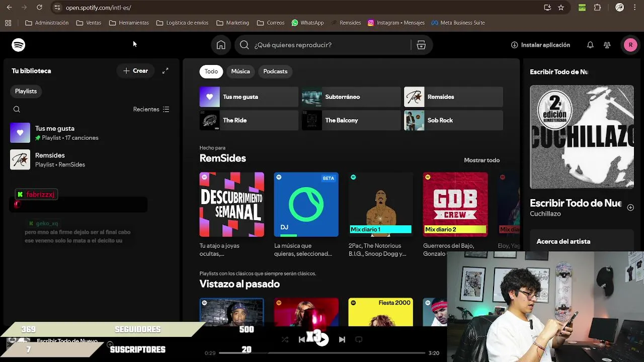View site information icon in address bar
This screenshot has width=644, height=362.
coord(57,8)
